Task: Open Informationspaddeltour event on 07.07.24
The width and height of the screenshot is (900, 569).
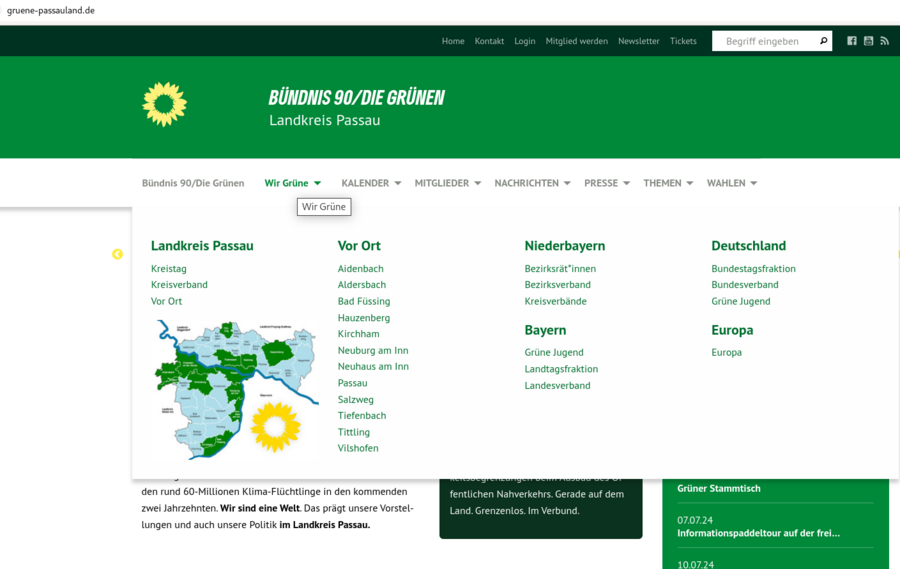Action: (x=758, y=533)
